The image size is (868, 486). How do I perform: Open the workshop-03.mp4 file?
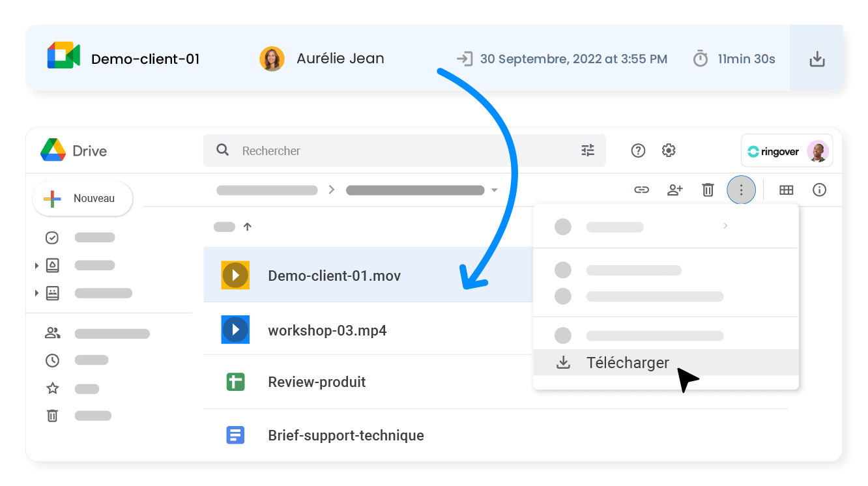(x=327, y=330)
